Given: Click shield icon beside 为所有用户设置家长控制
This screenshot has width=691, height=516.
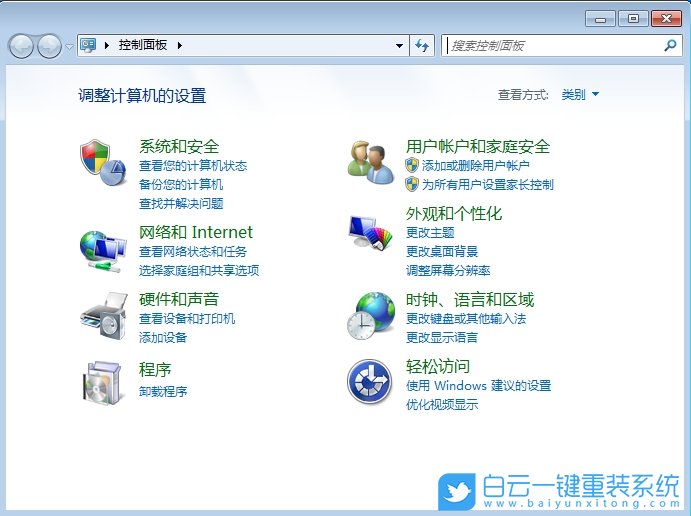Looking at the screenshot, I should 412,184.
